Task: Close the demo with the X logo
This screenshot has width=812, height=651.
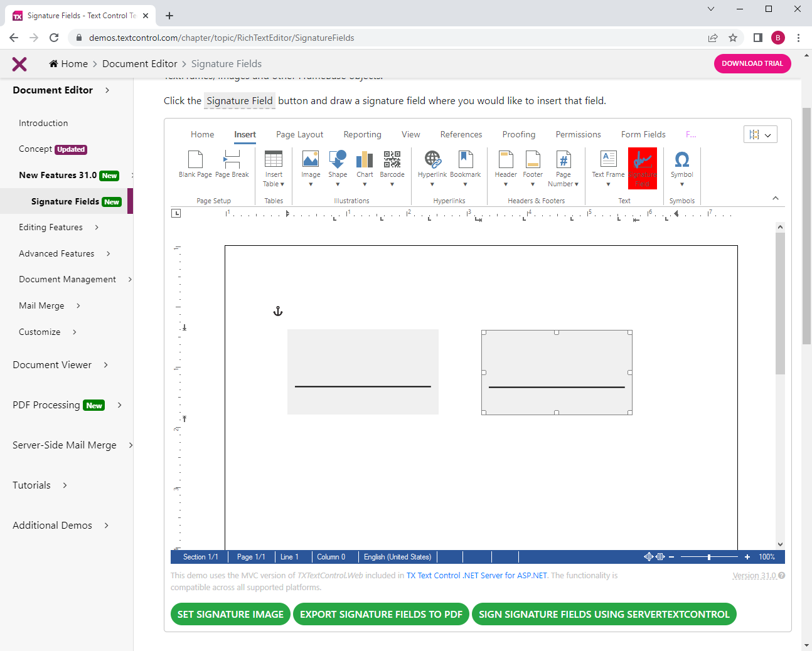Action: click(x=19, y=64)
